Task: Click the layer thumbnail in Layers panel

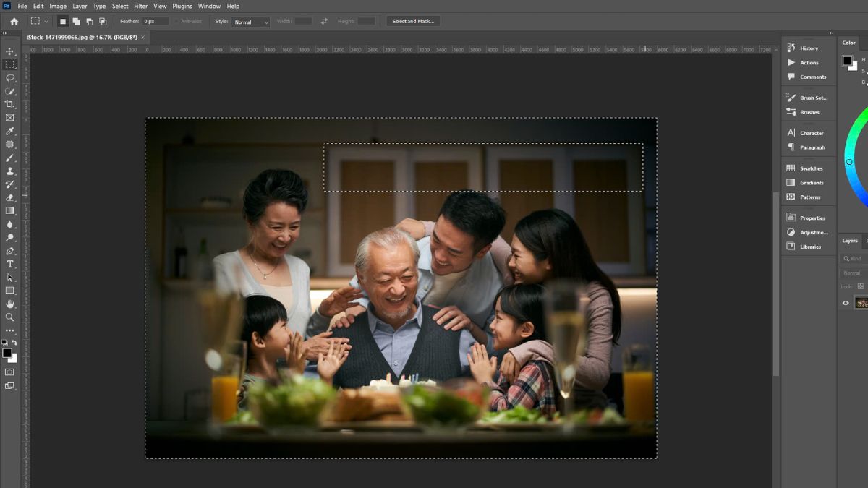Action: 861,303
